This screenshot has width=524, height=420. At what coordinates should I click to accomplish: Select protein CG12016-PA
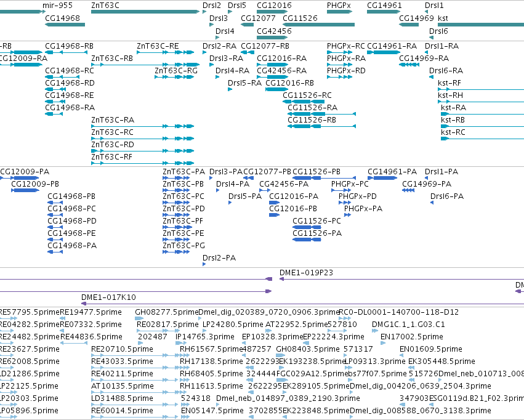tap(294, 196)
